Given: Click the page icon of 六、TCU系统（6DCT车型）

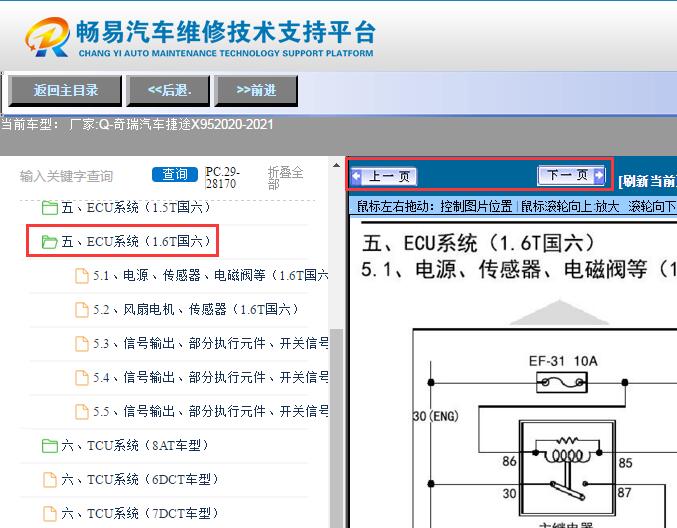Looking at the screenshot, I should point(50,480).
